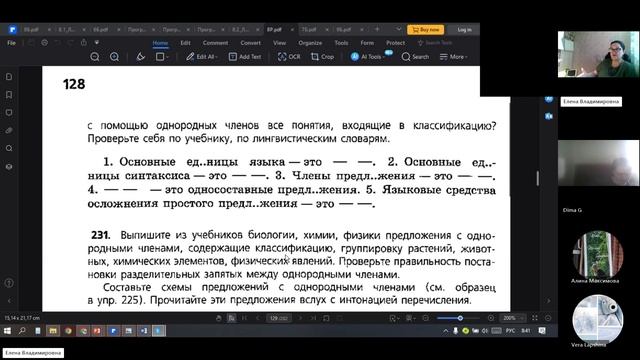
Task: Click the PowerPoint icon in the taskbar
Action: coord(97,331)
